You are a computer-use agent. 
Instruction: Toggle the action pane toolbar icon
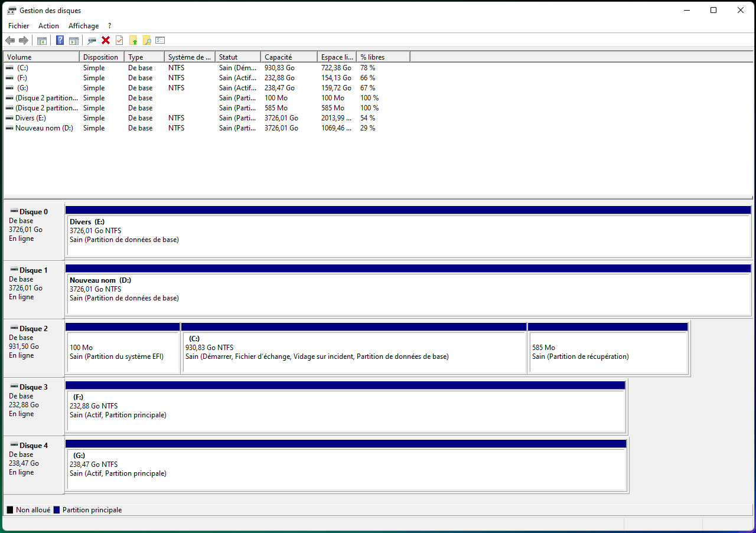pos(74,40)
